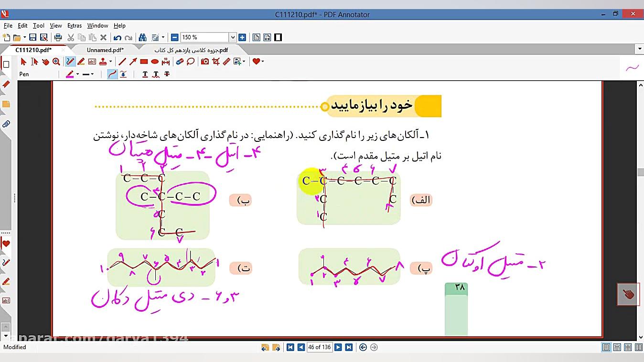The height and width of the screenshot is (362, 644).
Task: Toggle the smooth pen line option
Action: (112, 74)
